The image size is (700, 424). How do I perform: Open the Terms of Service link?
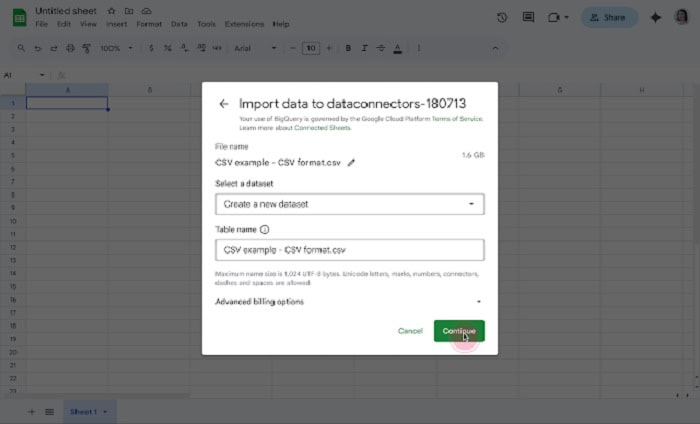pyautogui.click(x=460, y=119)
